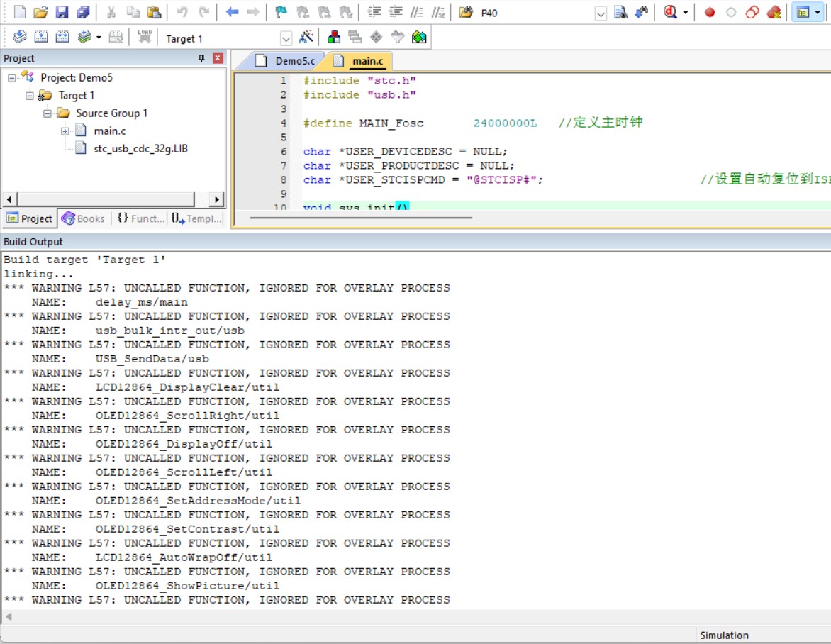
Task: Paste from clipboard icon
Action: (x=155, y=12)
